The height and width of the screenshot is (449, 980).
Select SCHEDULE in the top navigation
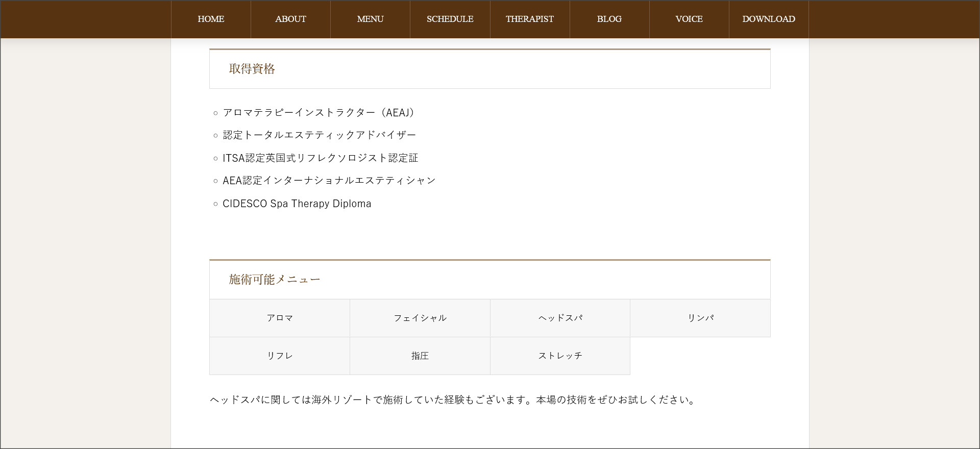pyautogui.click(x=450, y=19)
